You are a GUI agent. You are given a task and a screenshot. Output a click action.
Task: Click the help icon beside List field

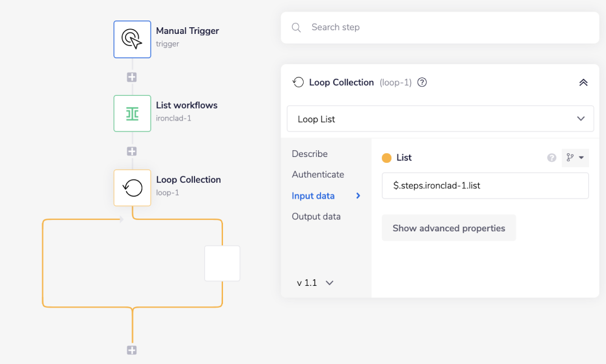(551, 157)
